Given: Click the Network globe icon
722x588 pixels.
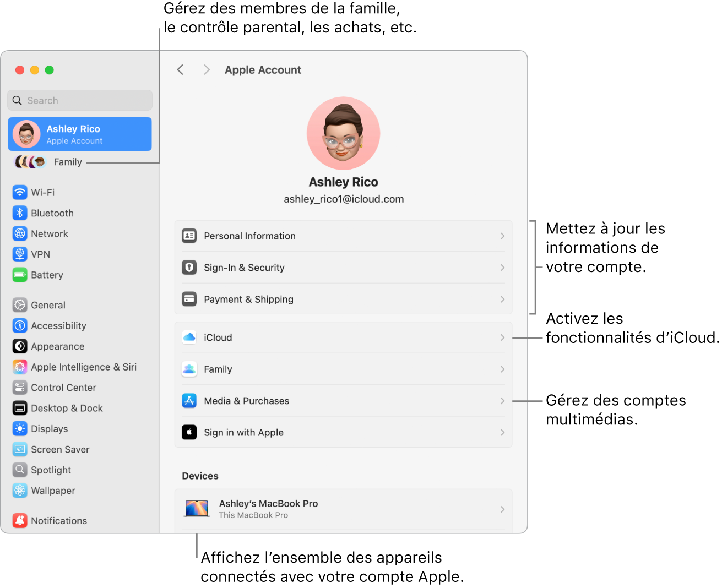Looking at the screenshot, I should click(20, 233).
